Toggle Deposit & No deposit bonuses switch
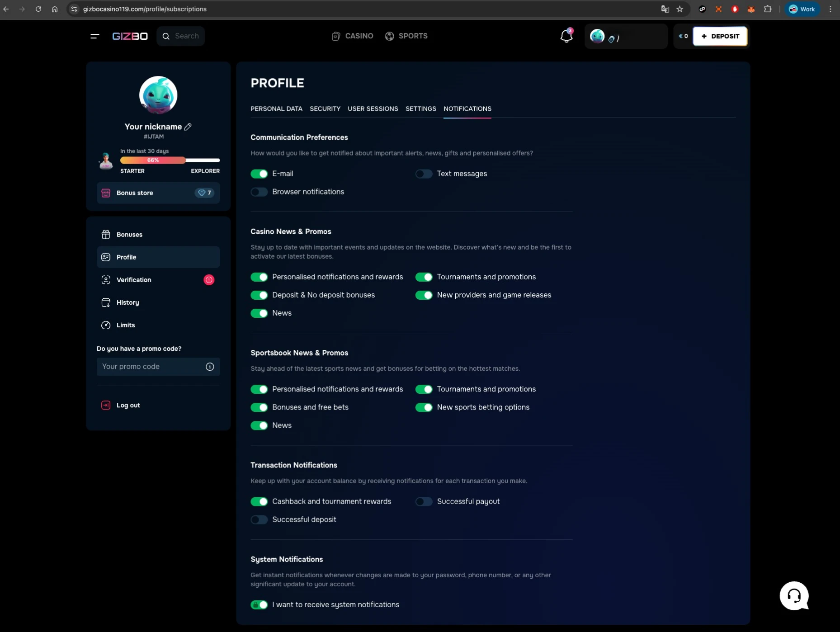Screen dimensions: 840x632 [x=259, y=295]
